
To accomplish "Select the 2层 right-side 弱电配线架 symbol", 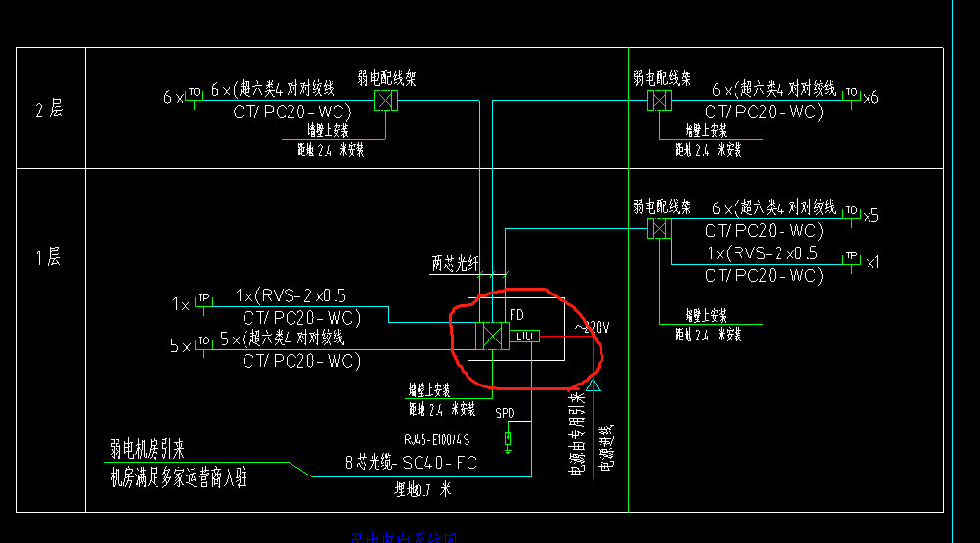I will 659,100.
